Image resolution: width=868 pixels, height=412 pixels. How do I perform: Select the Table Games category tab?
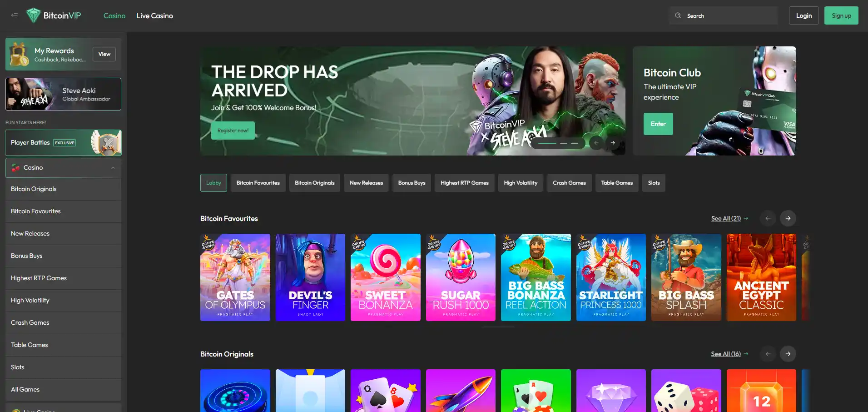point(617,183)
